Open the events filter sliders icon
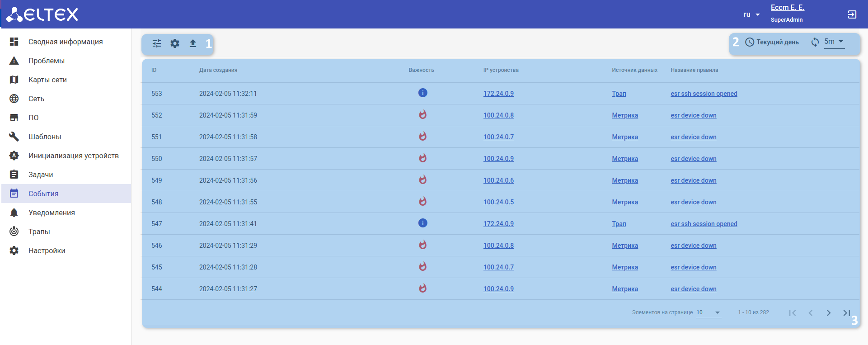 157,43
